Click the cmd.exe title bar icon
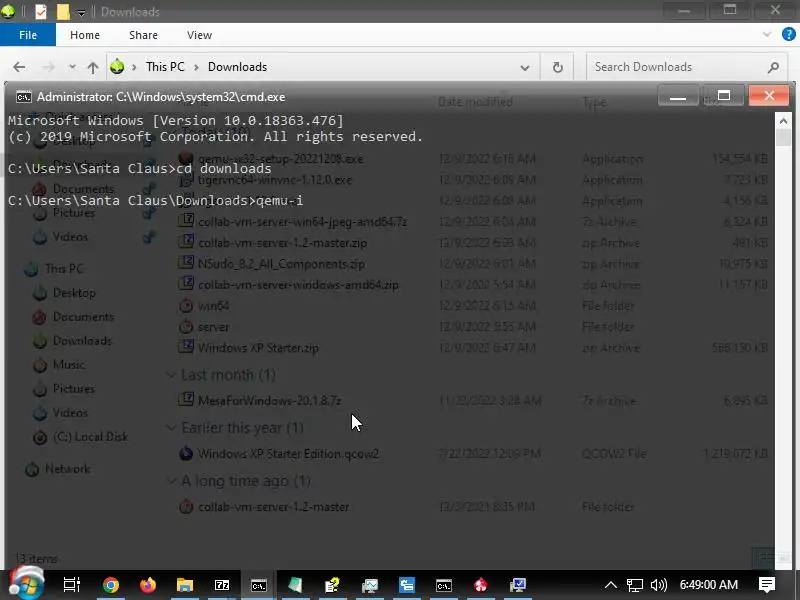Image resolution: width=800 pixels, height=600 pixels. [23, 97]
